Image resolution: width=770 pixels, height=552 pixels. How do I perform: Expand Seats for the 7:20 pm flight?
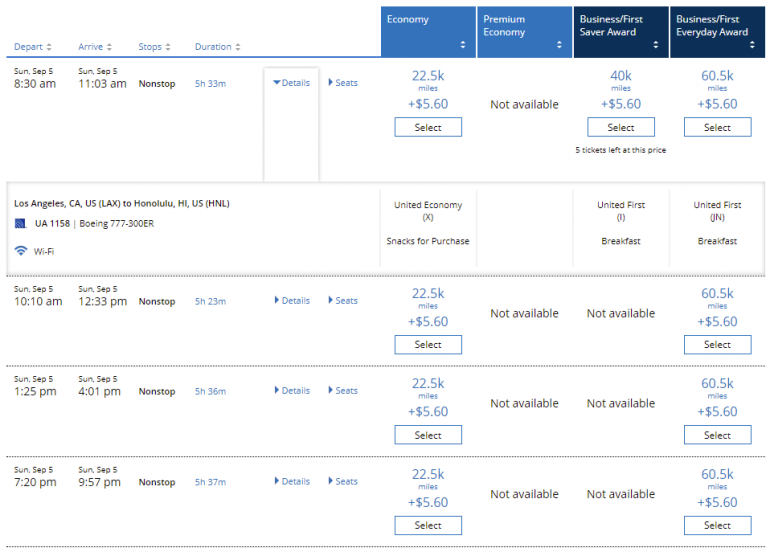(342, 482)
